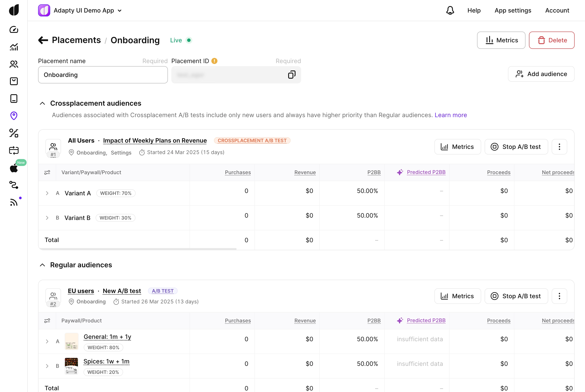Stop A/B test for All Users audience
The width and height of the screenshot is (585, 392).
click(x=516, y=147)
